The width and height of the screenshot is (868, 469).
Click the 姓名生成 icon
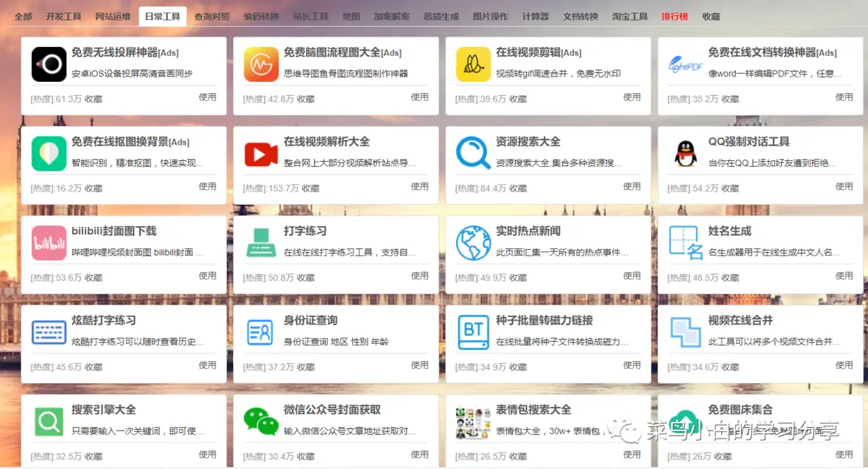685,244
